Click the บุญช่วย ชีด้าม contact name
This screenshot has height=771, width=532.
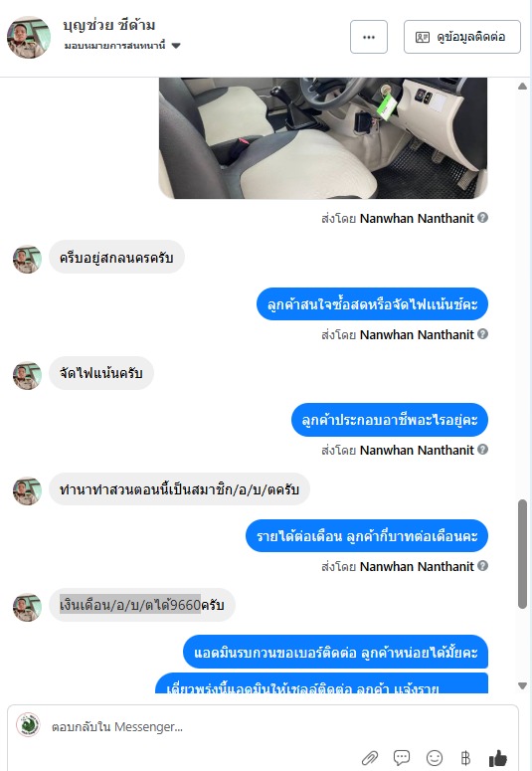(x=109, y=25)
